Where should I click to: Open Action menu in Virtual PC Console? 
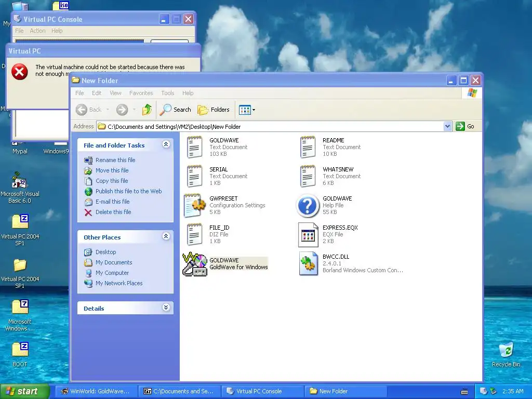[x=37, y=31]
